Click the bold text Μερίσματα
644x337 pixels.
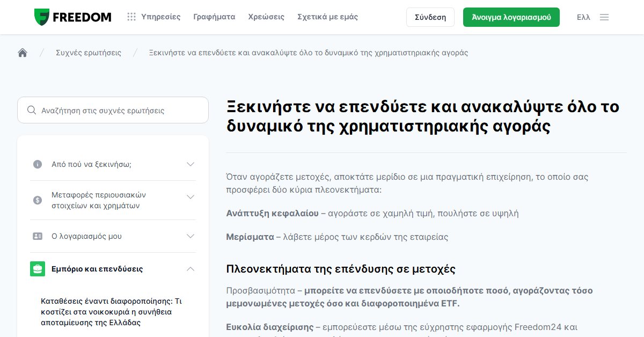click(x=250, y=237)
